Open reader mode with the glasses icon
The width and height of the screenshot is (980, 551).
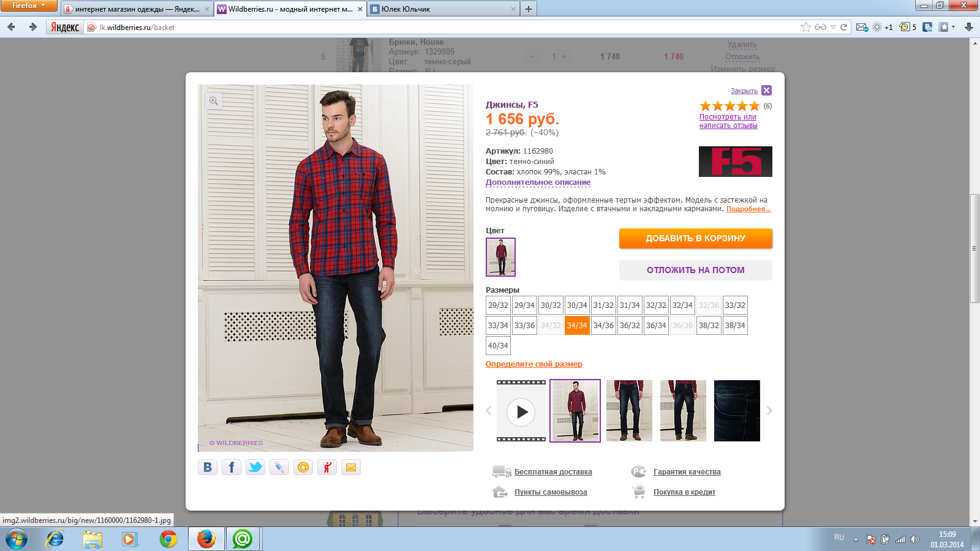tap(820, 27)
